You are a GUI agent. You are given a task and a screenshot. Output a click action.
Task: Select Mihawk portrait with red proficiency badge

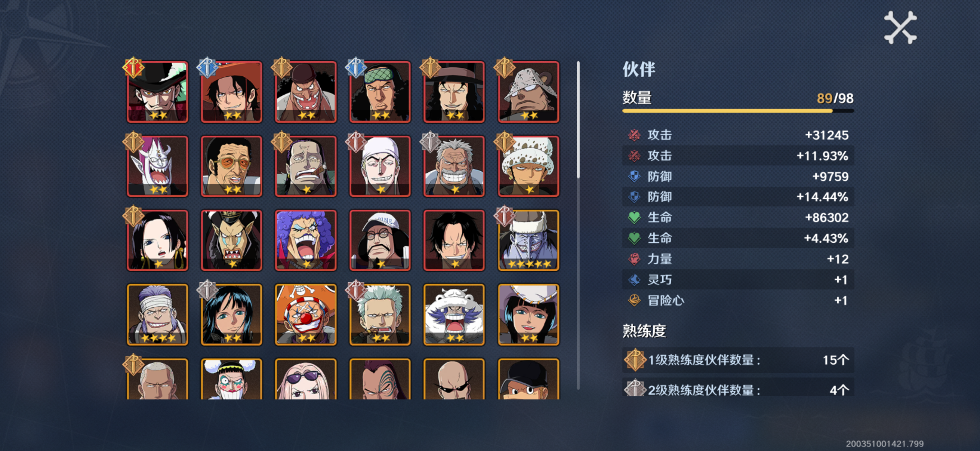click(157, 92)
